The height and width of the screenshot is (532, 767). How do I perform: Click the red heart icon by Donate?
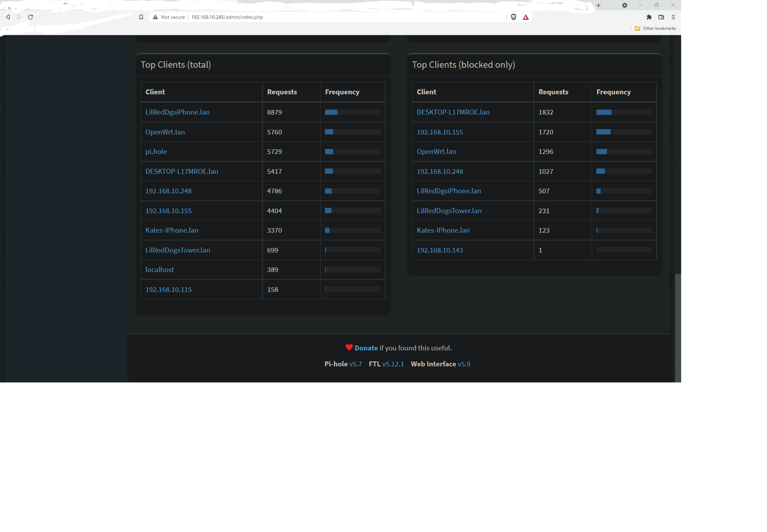(x=349, y=348)
